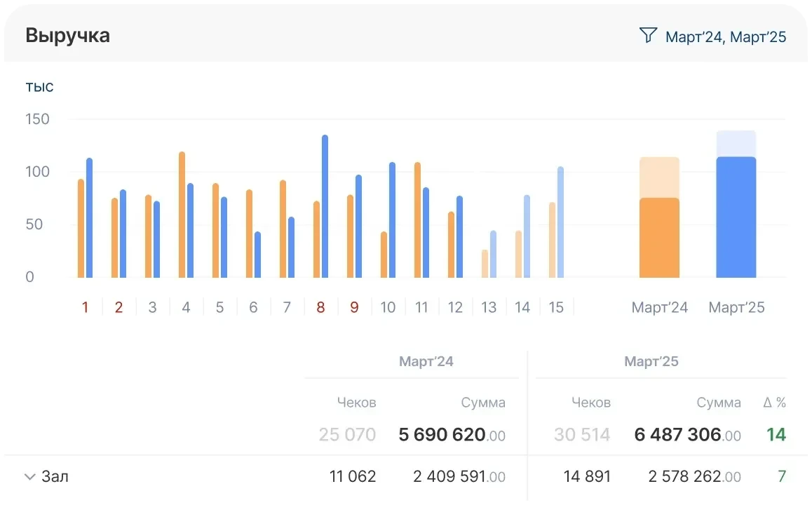Click the funnel filter icon

click(648, 36)
